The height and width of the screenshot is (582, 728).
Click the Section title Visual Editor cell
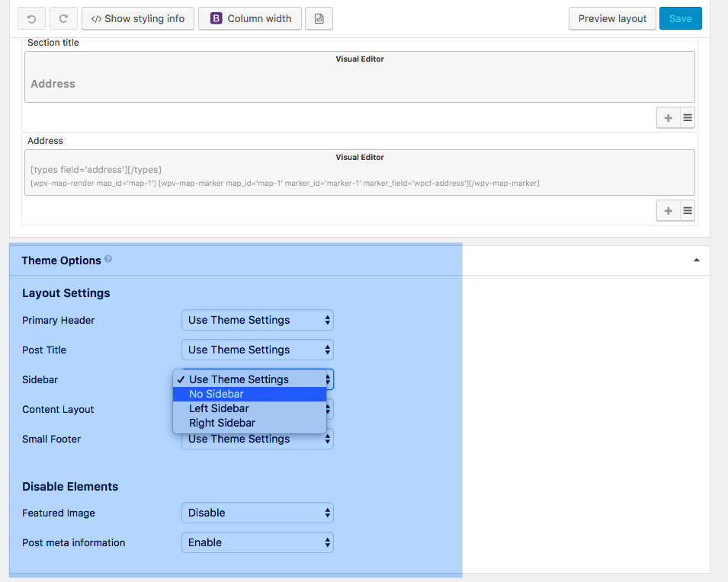[x=359, y=77]
